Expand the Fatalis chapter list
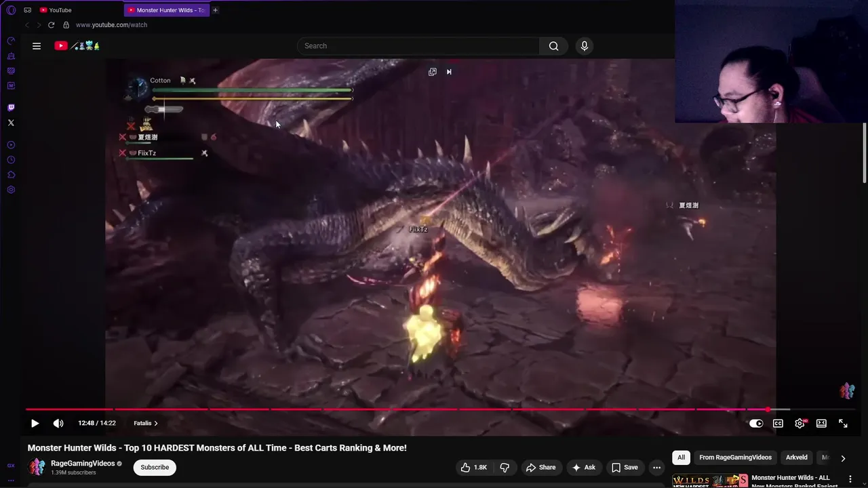This screenshot has height=488, width=868. pos(146,424)
